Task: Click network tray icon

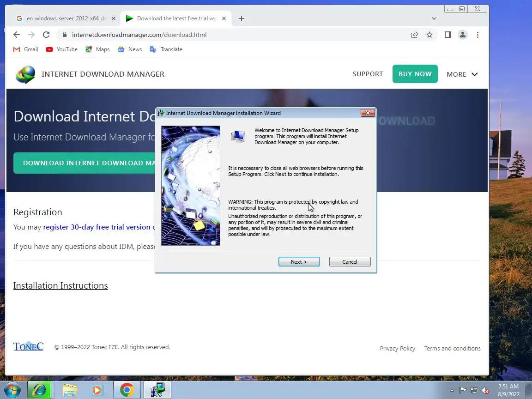Action: tap(474, 391)
